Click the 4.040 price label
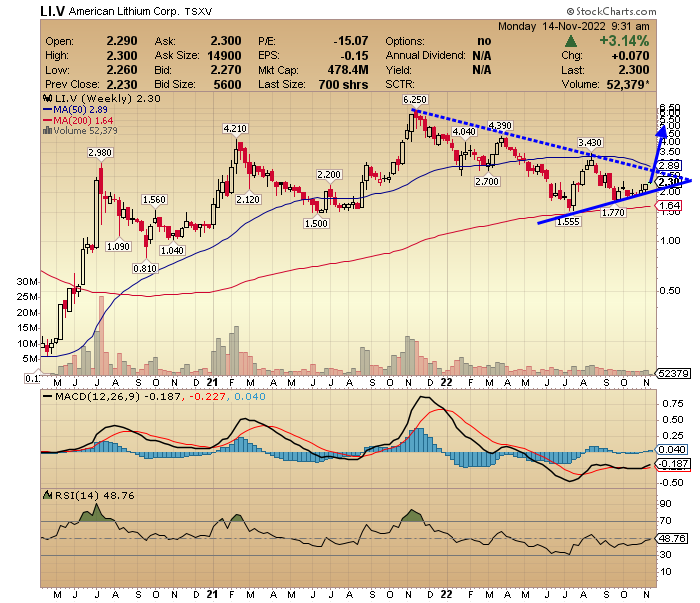The width and height of the screenshot is (700, 603). 464,132
